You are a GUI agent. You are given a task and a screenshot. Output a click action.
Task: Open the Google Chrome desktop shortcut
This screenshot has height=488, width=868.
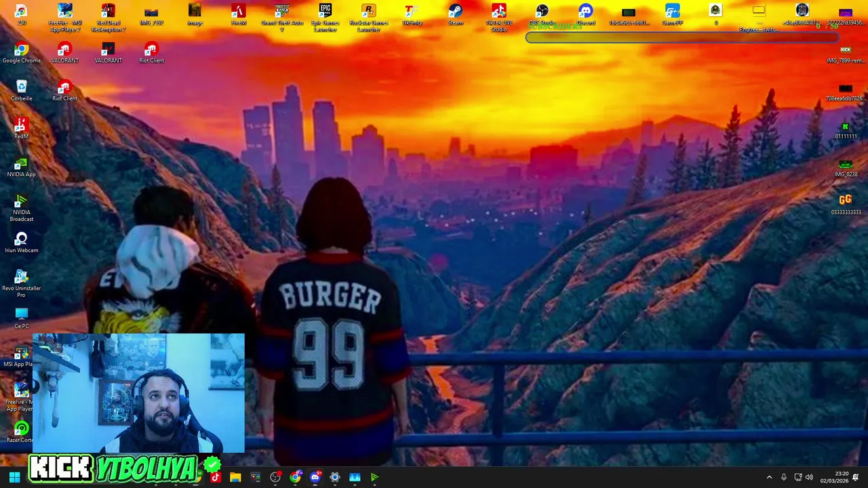coord(22,54)
